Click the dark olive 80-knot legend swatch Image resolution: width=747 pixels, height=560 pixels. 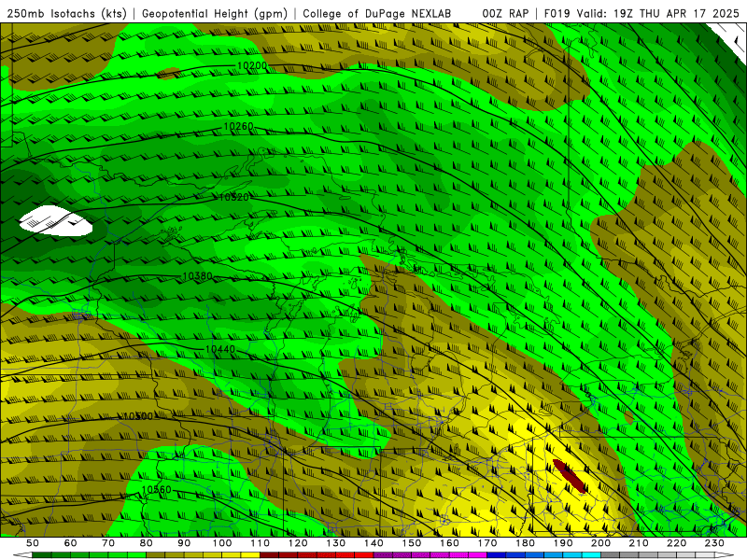click(155, 554)
